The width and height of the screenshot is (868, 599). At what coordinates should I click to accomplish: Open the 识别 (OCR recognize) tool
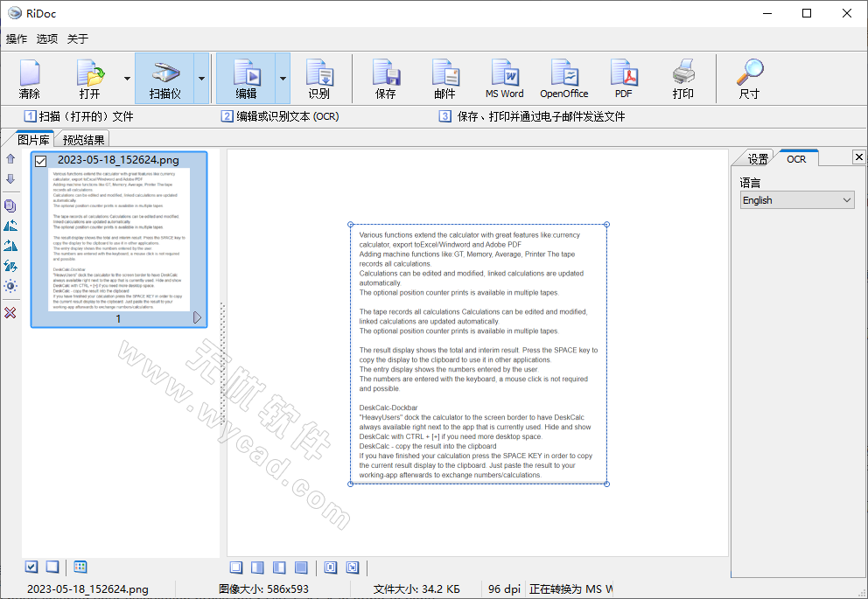pos(319,78)
